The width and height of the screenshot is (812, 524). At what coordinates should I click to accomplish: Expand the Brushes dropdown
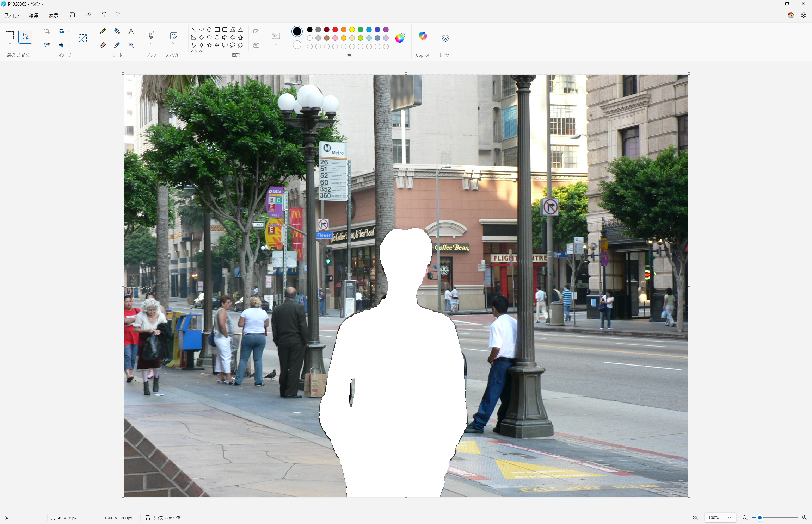click(x=151, y=44)
